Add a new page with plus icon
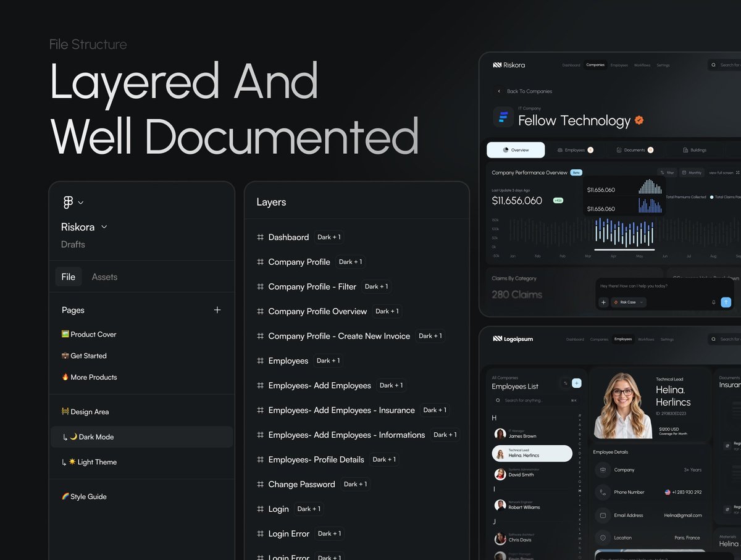This screenshot has height=560, width=741. pos(217,310)
